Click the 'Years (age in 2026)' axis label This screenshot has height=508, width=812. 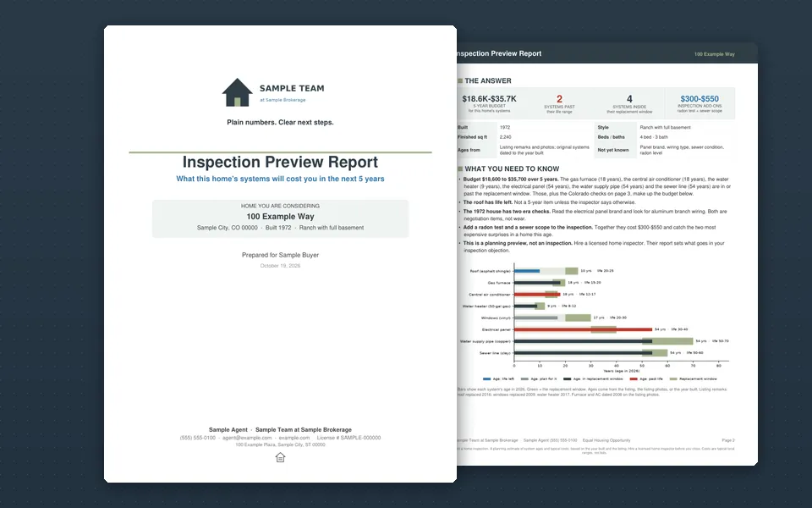622,371
